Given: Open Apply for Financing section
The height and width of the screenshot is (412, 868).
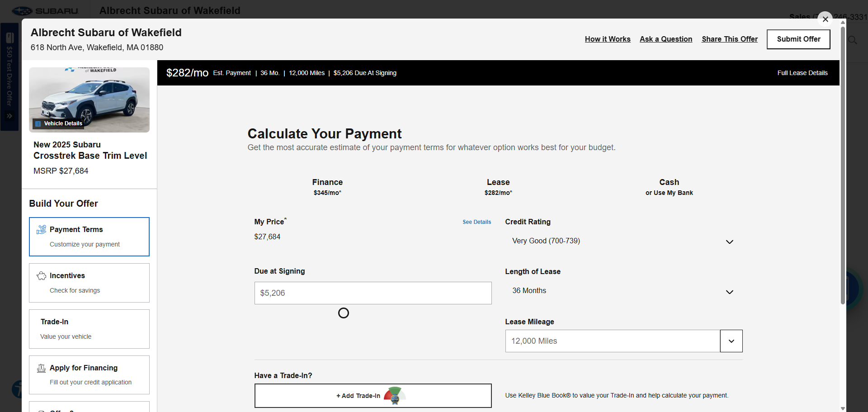Looking at the screenshot, I should (89, 375).
